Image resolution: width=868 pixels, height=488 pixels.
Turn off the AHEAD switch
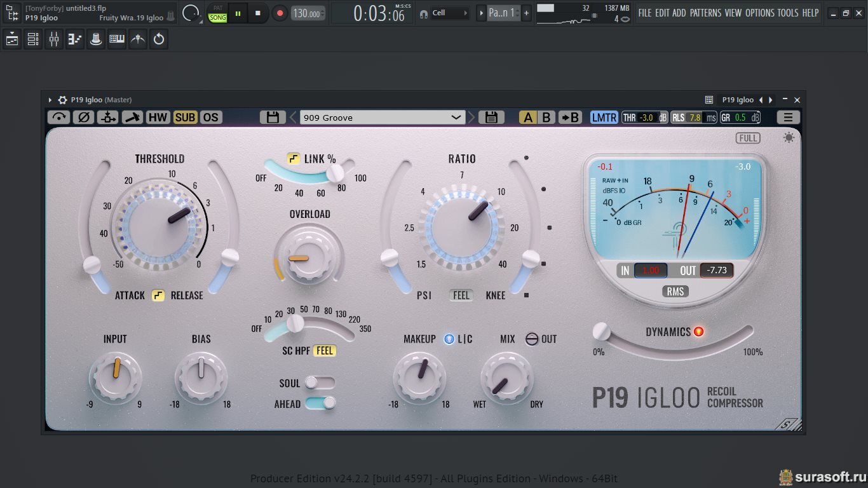(320, 402)
